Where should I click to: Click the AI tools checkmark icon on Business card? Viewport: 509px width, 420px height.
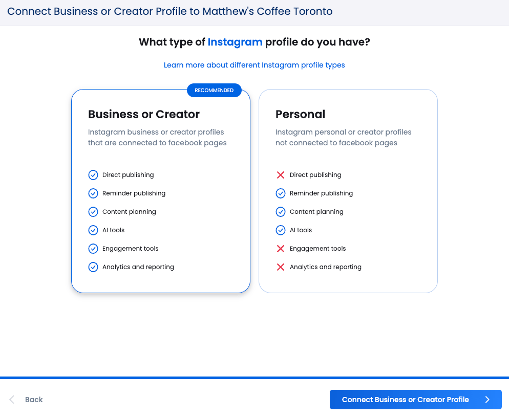[x=93, y=230]
